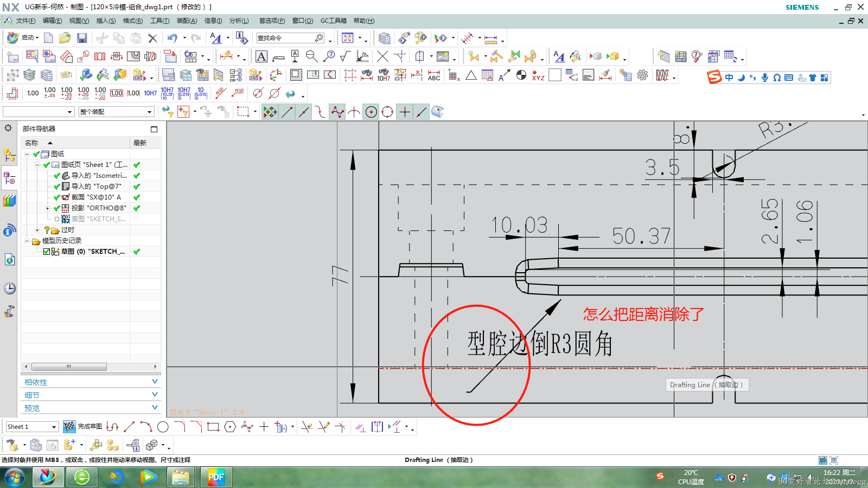868x488 pixels.
Task: Save the part with the floppy disk icon
Action: point(82,38)
